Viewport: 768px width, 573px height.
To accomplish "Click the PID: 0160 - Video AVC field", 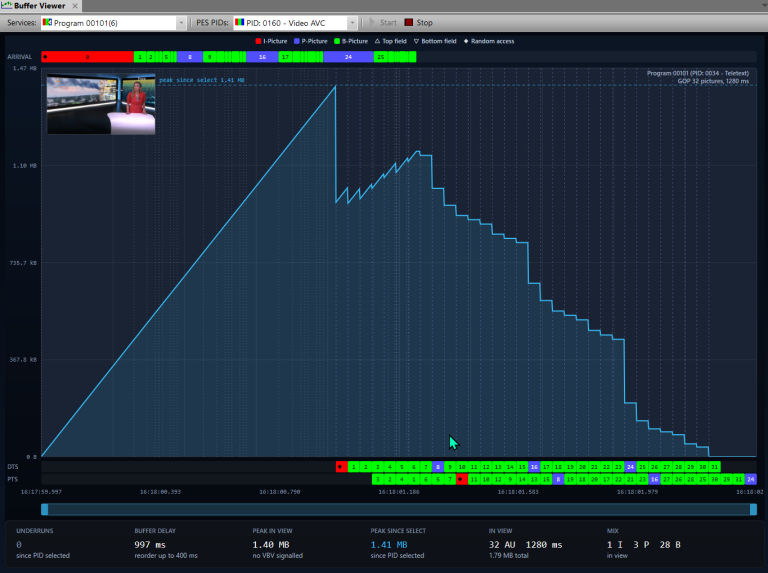I will tap(295, 23).
